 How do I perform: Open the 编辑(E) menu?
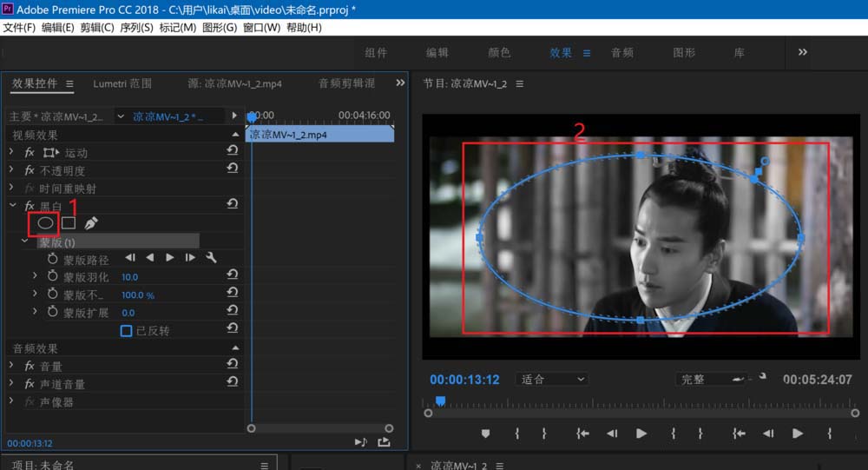[58, 28]
